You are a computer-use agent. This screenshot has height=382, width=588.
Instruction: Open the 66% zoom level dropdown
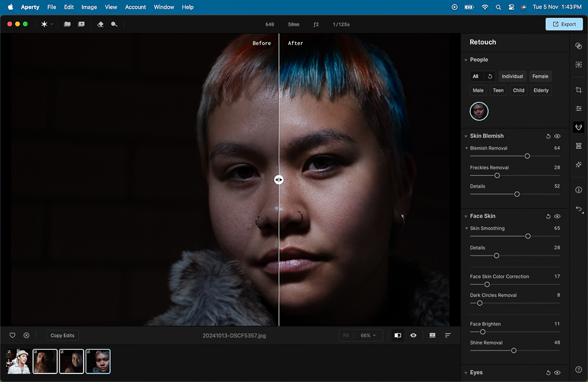[x=368, y=335]
